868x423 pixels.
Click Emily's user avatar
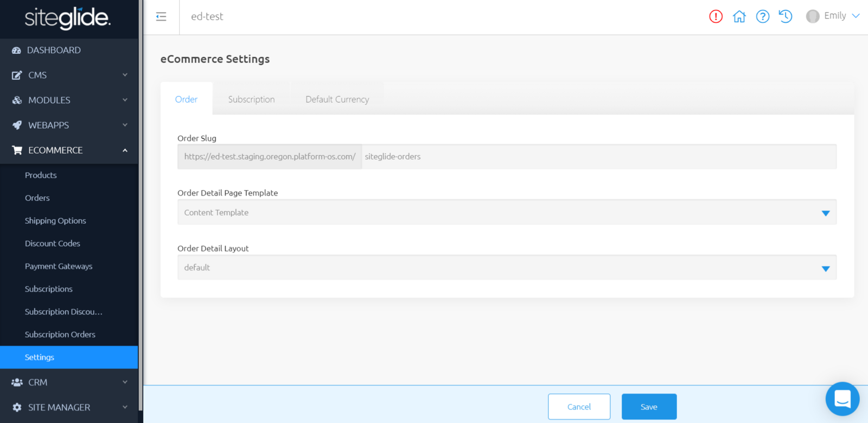[x=812, y=16]
